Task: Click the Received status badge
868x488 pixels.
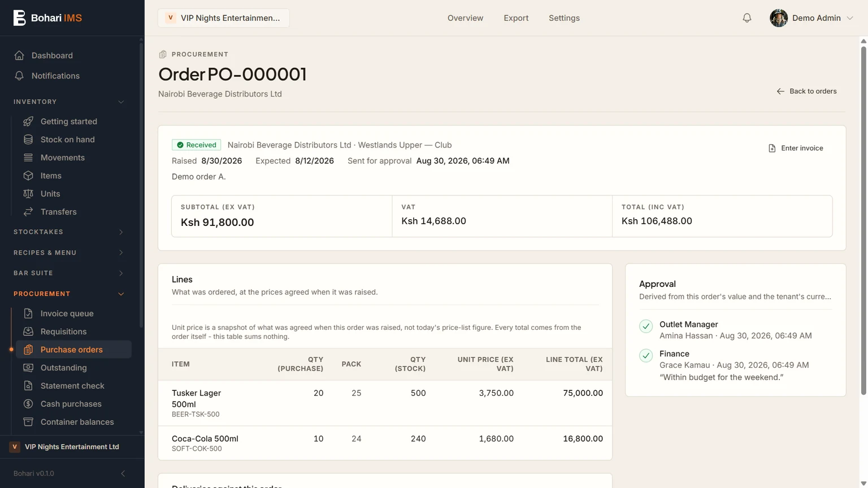Action: coord(196,145)
